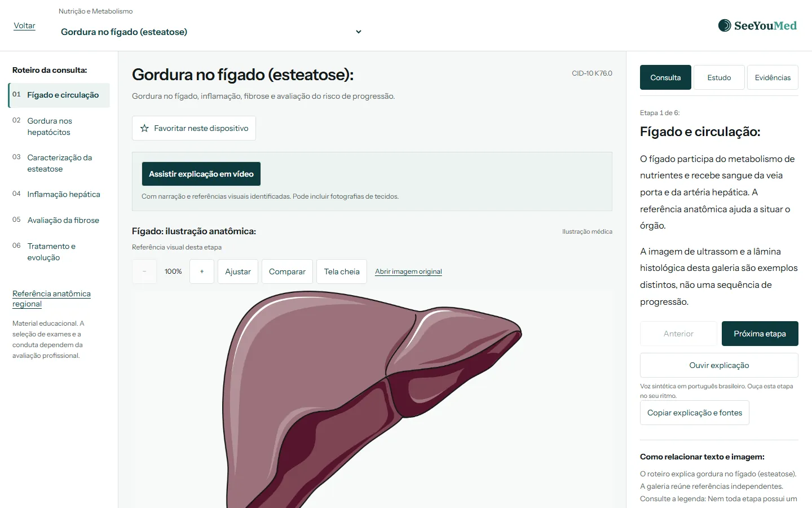Switch to the Estudo tab
The width and height of the screenshot is (812, 508).
click(719, 77)
